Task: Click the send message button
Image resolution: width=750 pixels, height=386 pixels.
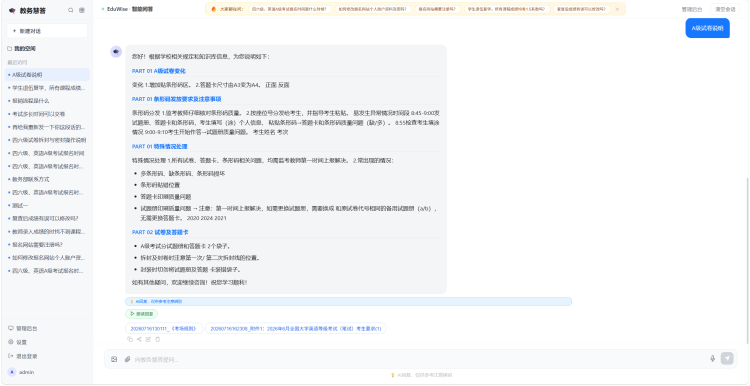Action: [727, 359]
